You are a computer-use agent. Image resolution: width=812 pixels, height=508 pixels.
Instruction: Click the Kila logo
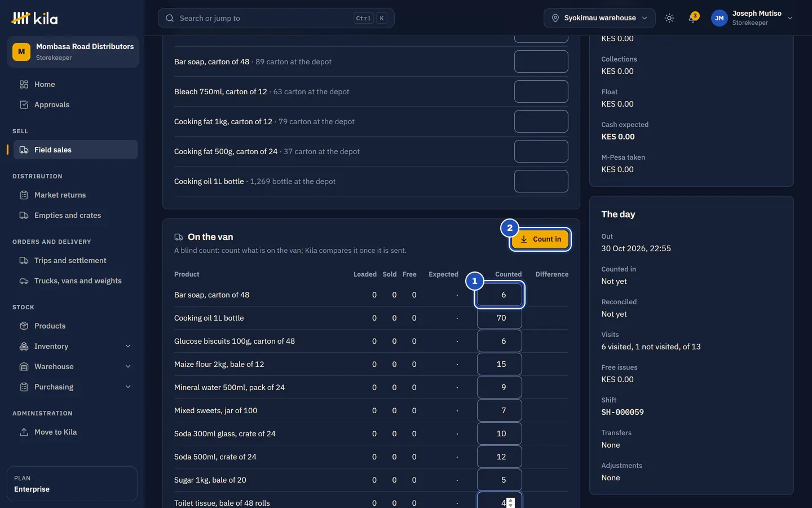click(x=34, y=19)
